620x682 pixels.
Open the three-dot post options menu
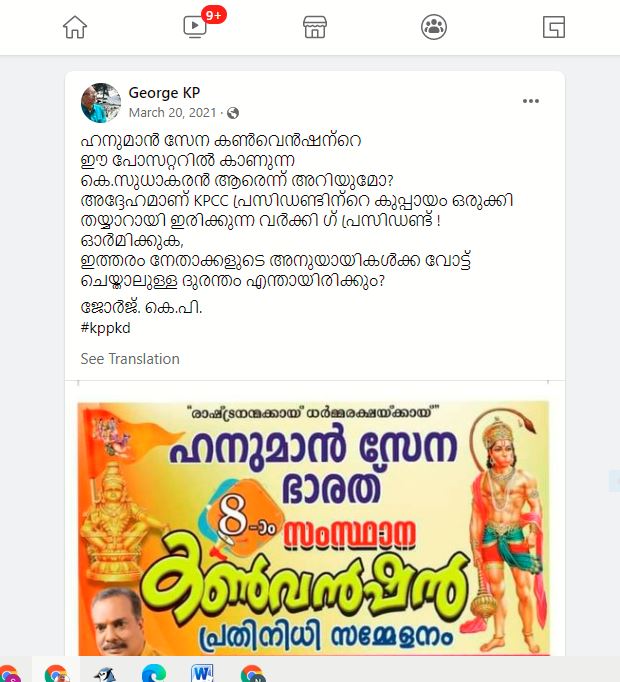[531, 101]
